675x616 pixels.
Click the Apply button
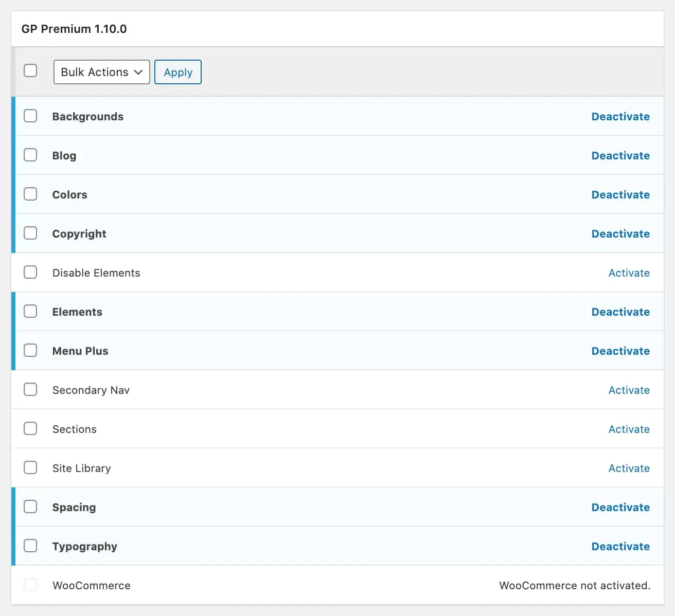(177, 72)
